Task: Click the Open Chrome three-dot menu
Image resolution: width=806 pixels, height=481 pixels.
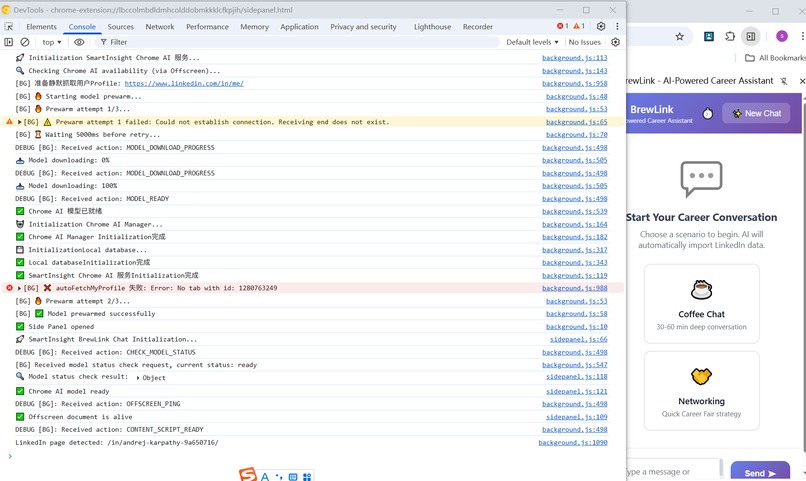Action: click(x=802, y=36)
